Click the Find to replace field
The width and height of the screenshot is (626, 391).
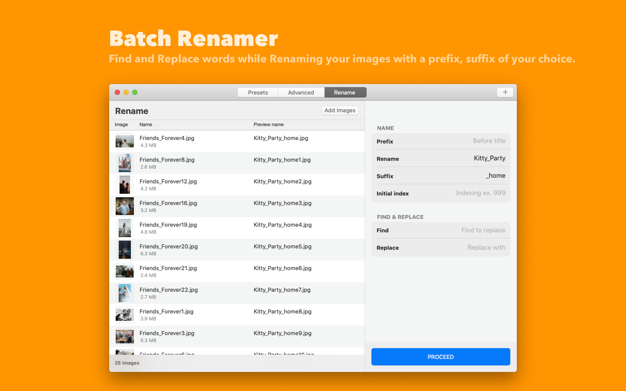[x=441, y=230]
